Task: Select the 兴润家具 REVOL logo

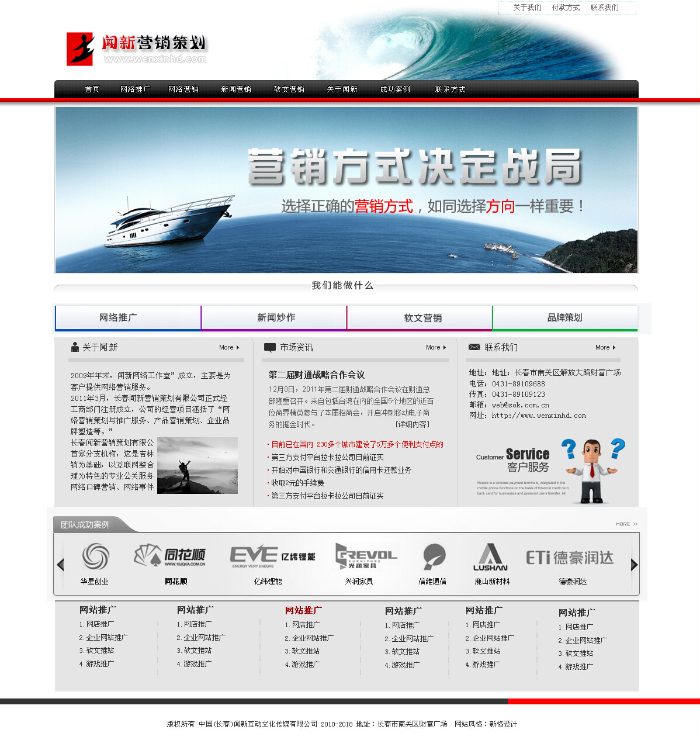Action: pyautogui.click(x=366, y=556)
